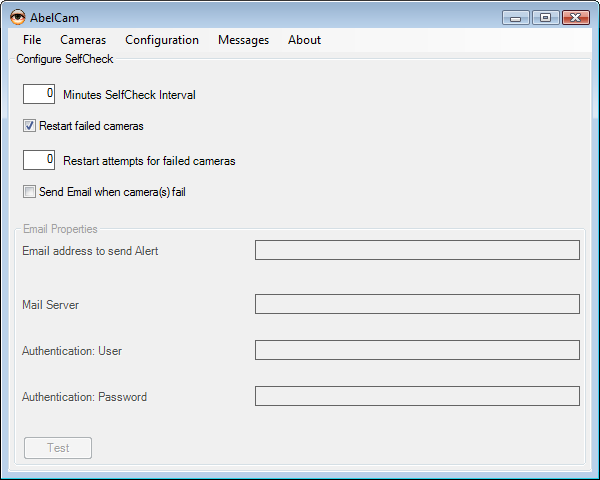Open the Messages menu
This screenshot has height=480, width=600.
(x=243, y=40)
